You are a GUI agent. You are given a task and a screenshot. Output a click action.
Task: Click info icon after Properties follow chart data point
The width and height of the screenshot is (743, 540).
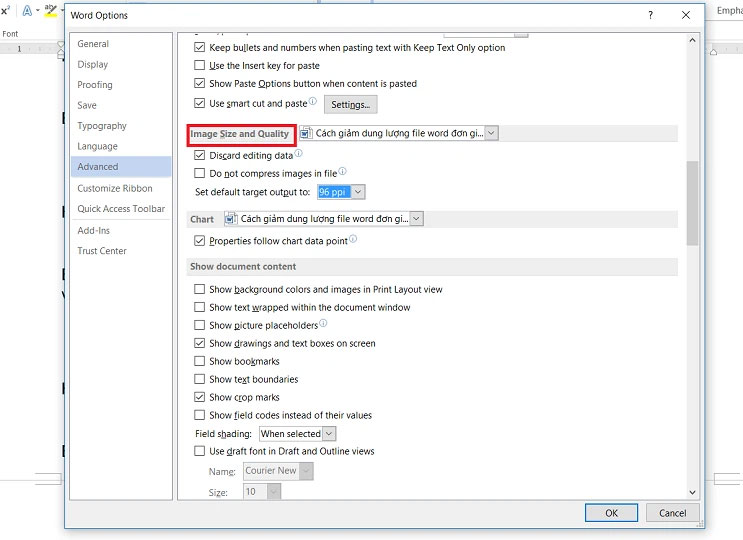(353, 240)
